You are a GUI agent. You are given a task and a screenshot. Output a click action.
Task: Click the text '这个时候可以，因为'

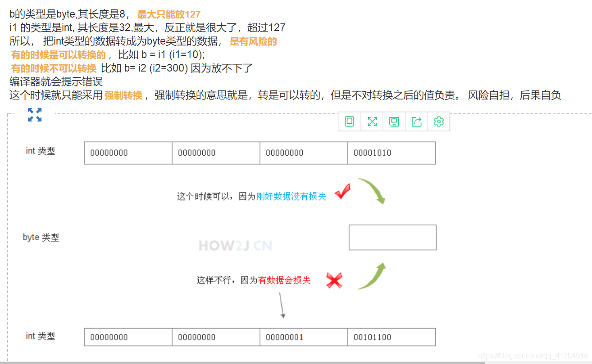[x=216, y=197]
